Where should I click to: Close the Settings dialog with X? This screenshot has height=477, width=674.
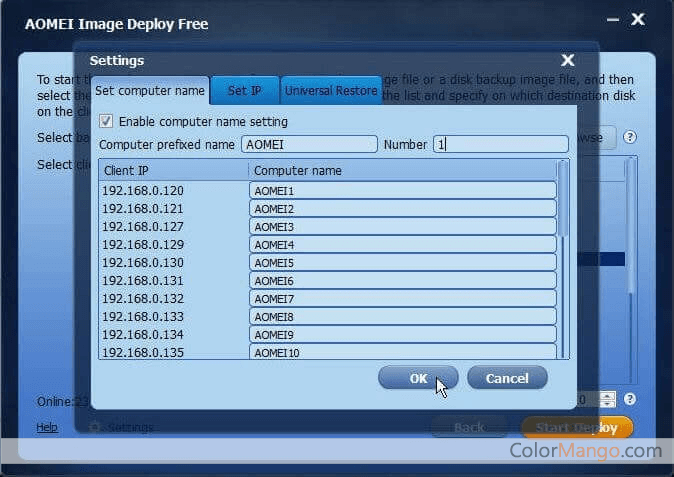(x=568, y=61)
